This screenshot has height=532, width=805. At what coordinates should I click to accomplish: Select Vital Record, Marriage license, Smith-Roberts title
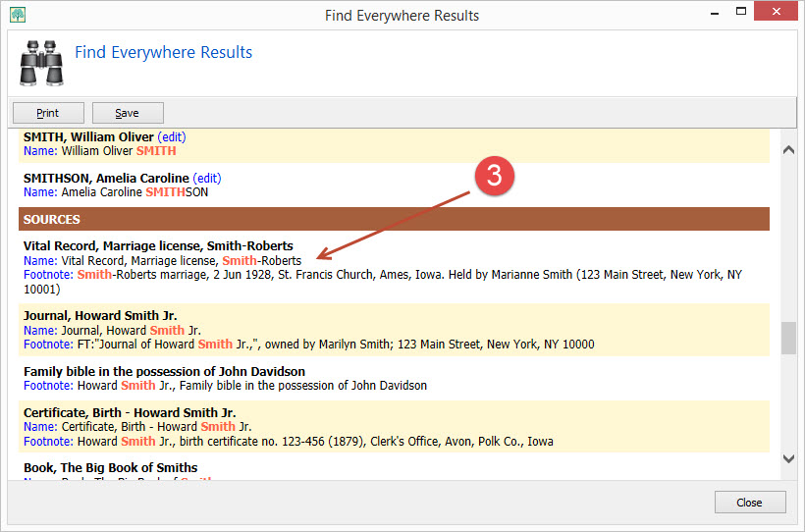tap(158, 246)
